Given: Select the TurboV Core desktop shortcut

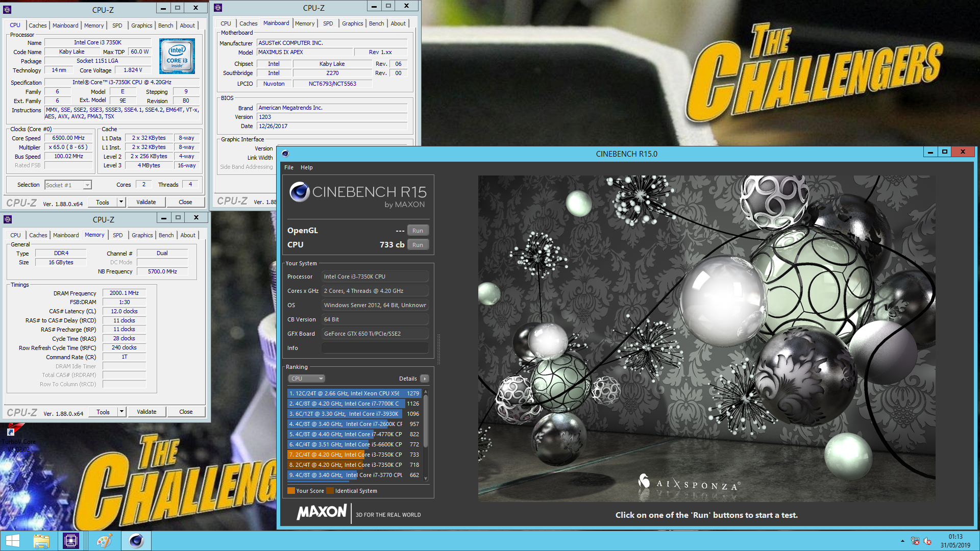Looking at the screenshot, I should 18,439.
